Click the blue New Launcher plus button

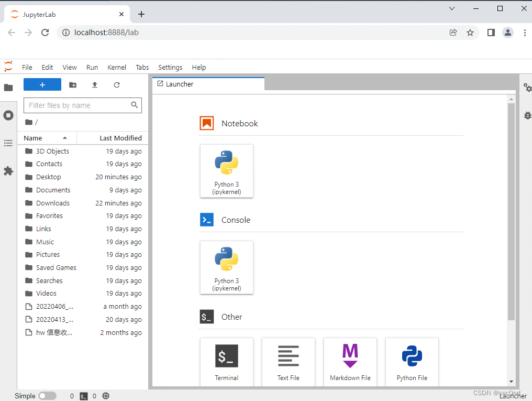pos(42,84)
